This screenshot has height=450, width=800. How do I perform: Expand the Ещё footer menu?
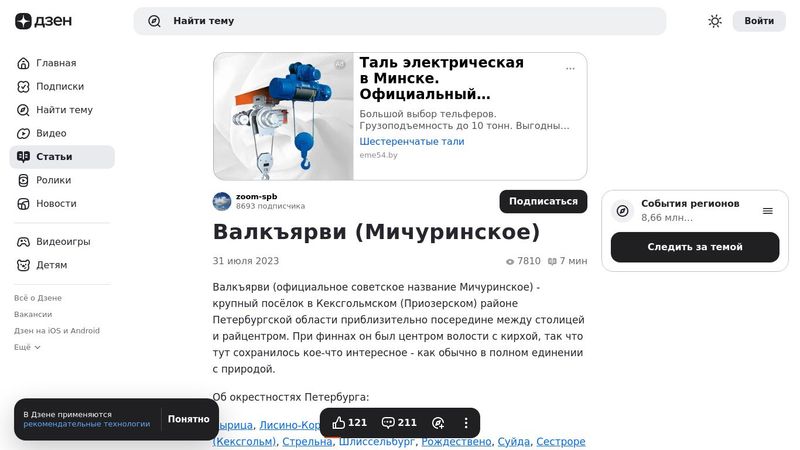tap(27, 347)
